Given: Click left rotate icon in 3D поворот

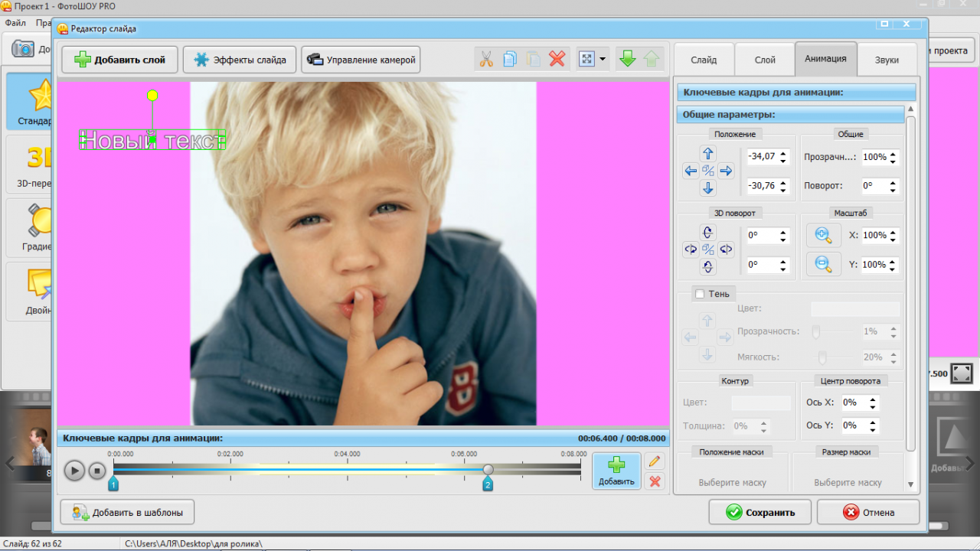Looking at the screenshot, I should (691, 249).
